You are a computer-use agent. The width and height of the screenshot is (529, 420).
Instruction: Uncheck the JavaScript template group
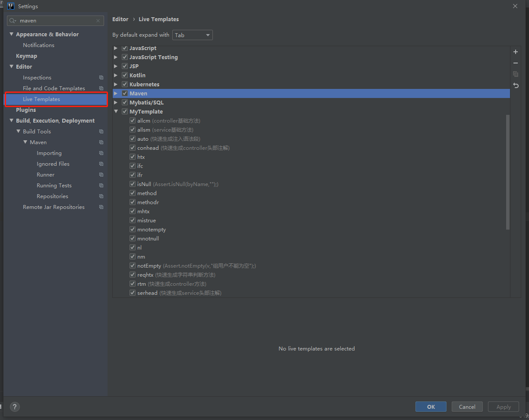[x=125, y=48]
